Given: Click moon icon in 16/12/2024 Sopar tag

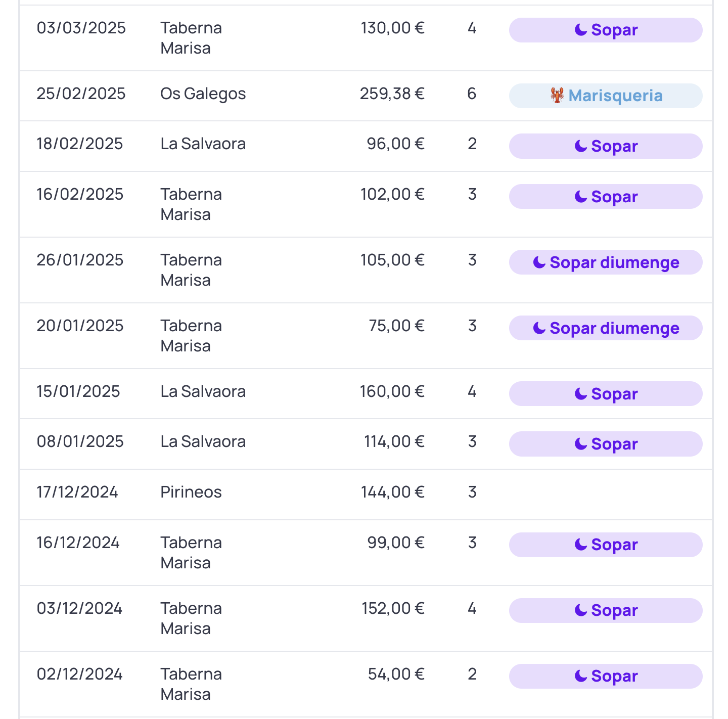Looking at the screenshot, I should point(581,545).
